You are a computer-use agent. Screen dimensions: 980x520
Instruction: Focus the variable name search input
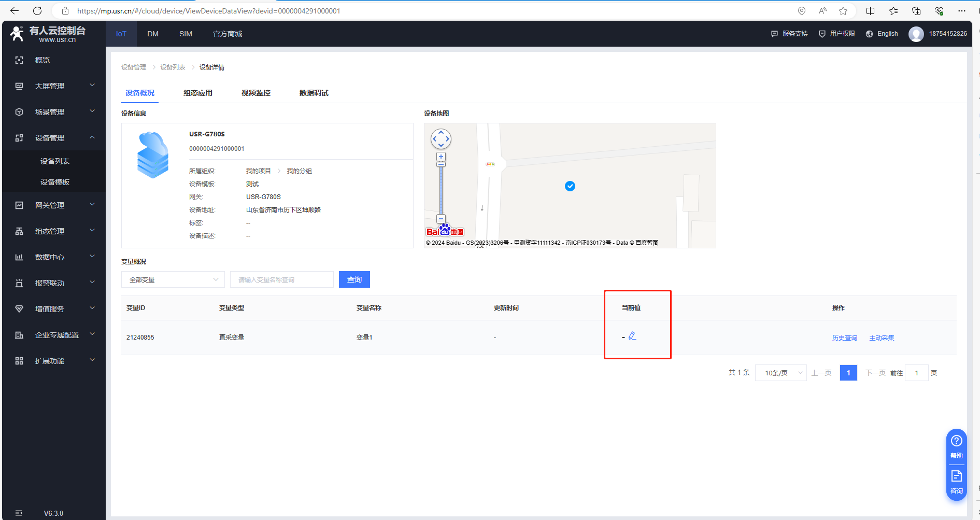(x=281, y=279)
